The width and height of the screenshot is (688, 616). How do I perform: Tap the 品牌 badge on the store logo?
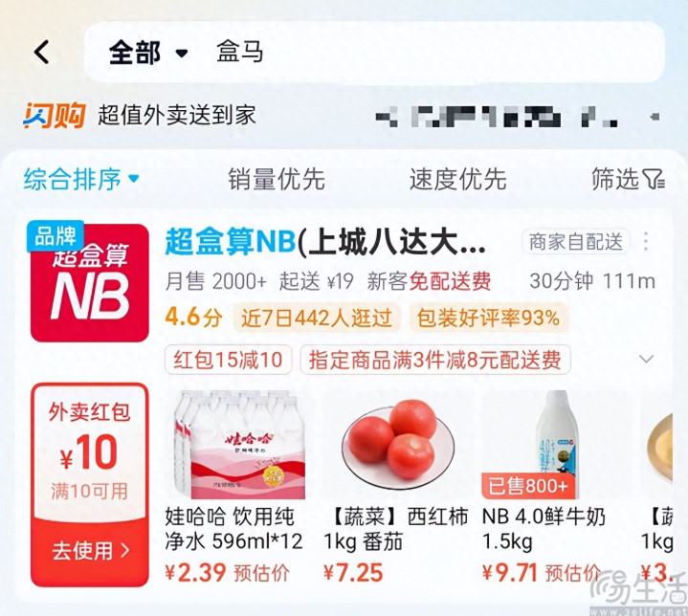pos(55,236)
